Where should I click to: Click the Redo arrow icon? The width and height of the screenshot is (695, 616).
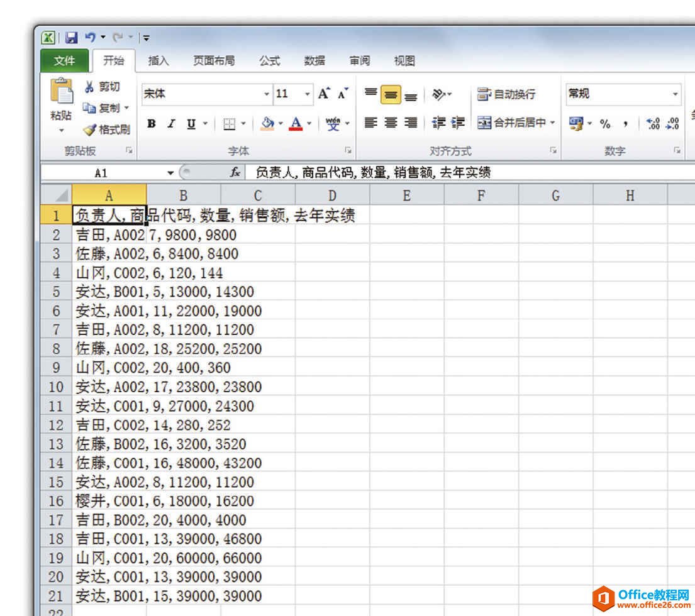coord(118,38)
